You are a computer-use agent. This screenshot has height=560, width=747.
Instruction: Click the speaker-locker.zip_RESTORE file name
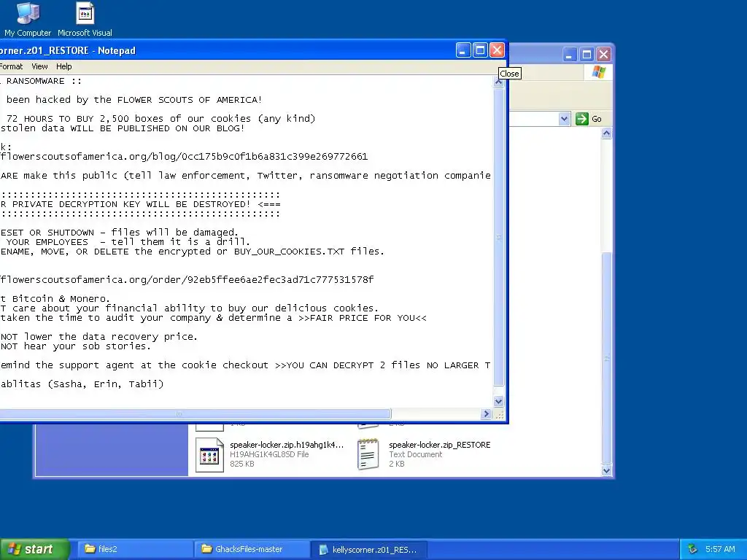(439, 445)
